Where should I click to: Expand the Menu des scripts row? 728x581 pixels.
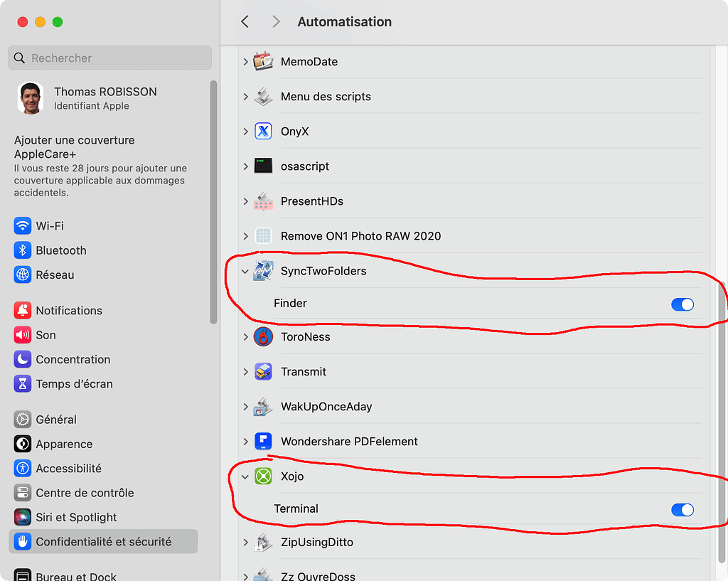[245, 96]
